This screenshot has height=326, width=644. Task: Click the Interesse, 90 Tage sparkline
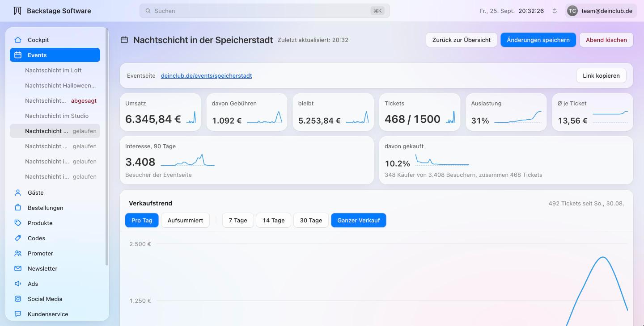[x=187, y=160]
